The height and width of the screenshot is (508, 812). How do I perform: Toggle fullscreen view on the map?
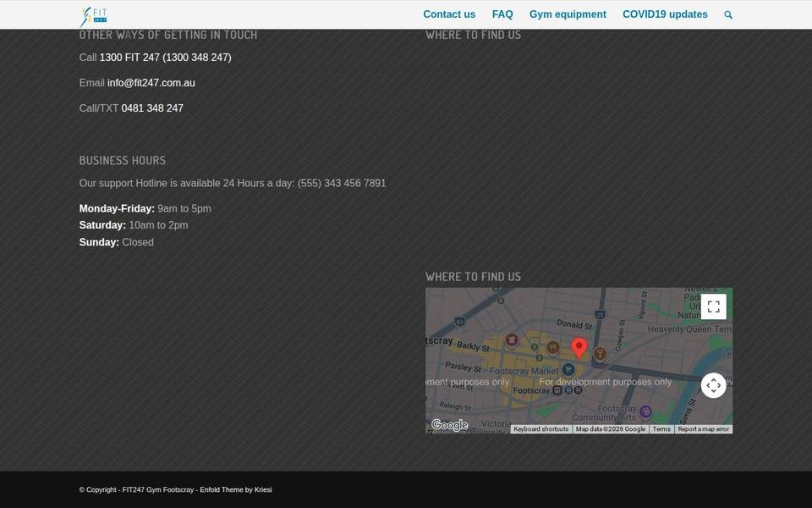pyautogui.click(x=714, y=306)
